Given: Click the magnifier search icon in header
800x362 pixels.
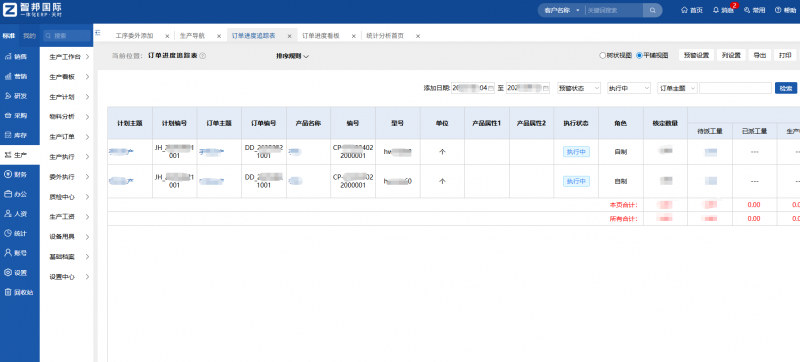Looking at the screenshot, I should click(x=652, y=10).
